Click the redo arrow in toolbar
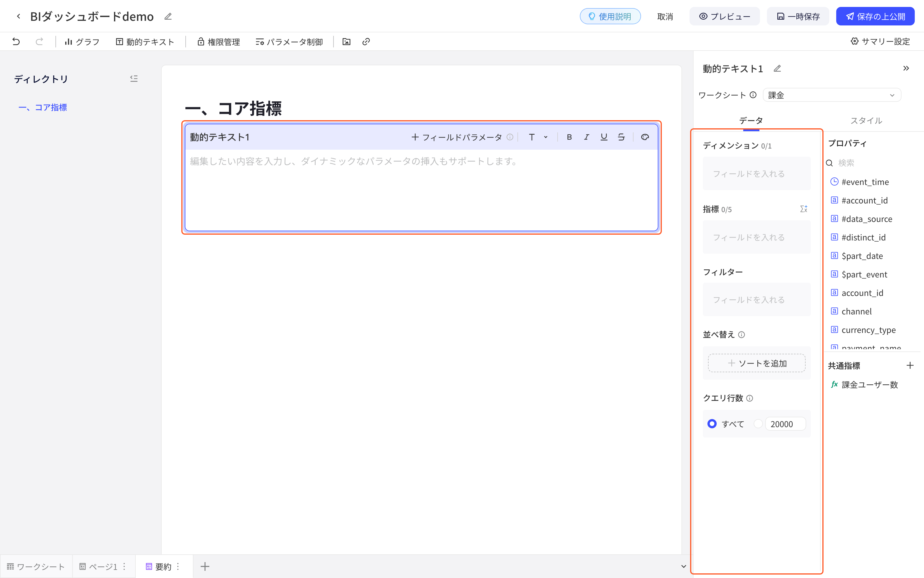924x578 pixels. pos(39,41)
